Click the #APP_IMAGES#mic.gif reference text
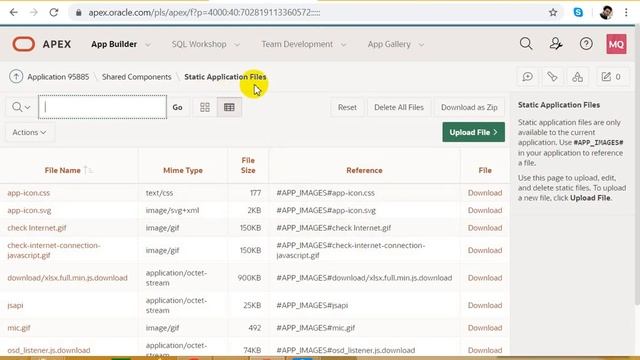Viewport: 640px width, 360px height. click(316, 328)
